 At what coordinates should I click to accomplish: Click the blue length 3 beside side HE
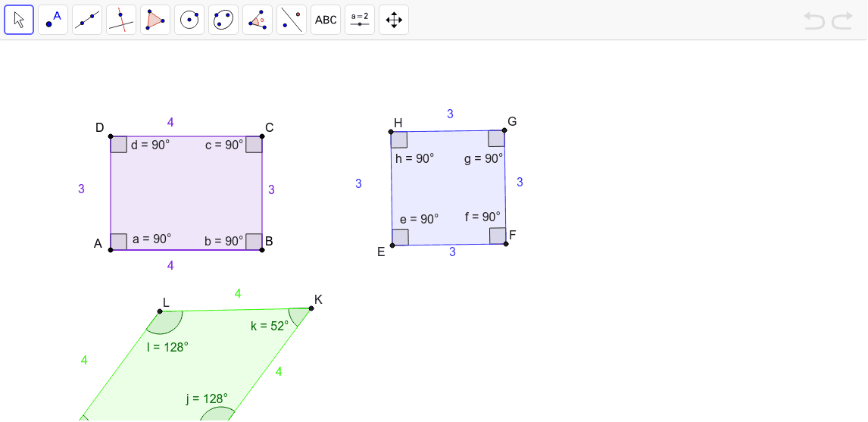(x=359, y=183)
